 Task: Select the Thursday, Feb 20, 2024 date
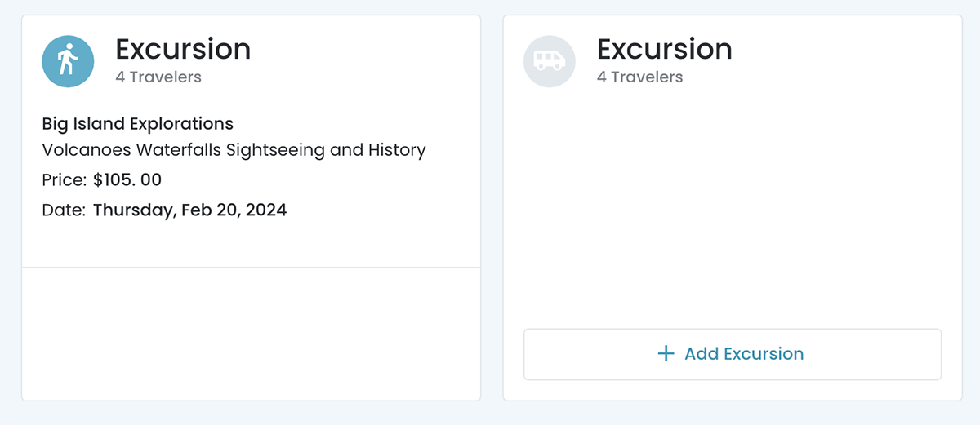point(189,210)
